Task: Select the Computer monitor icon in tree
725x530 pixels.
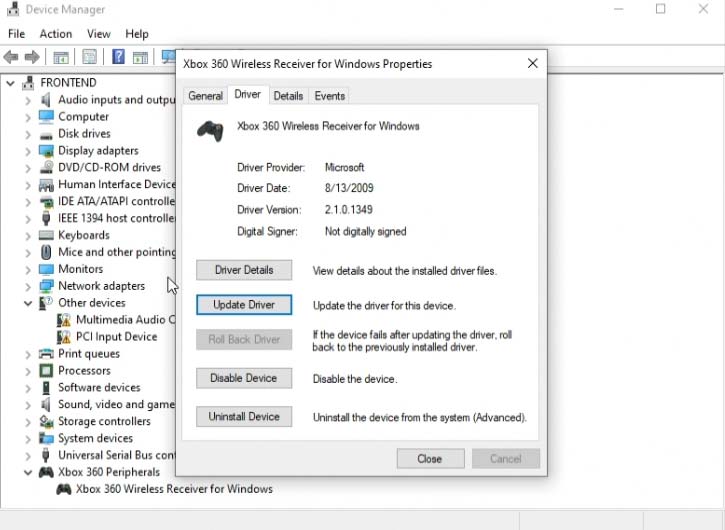Action: point(46,116)
